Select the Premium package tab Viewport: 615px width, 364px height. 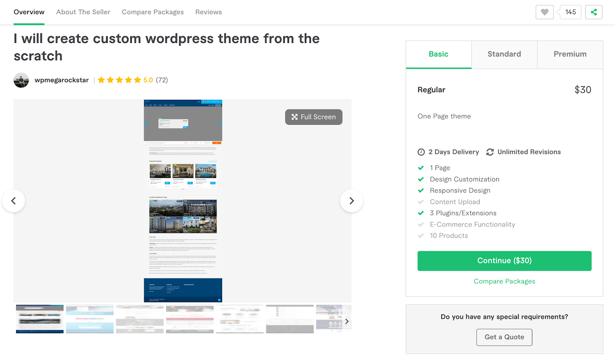pyautogui.click(x=570, y=55)
